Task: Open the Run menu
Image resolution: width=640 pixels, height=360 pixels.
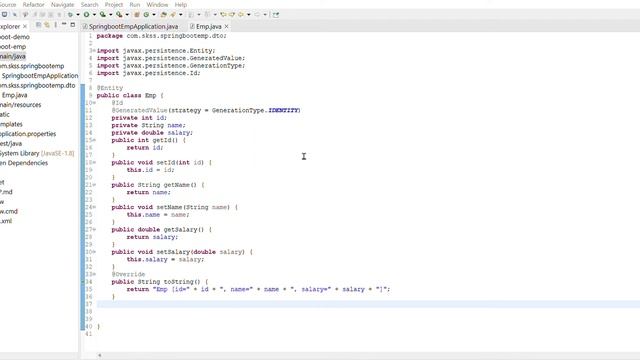Action: (135, 4)
